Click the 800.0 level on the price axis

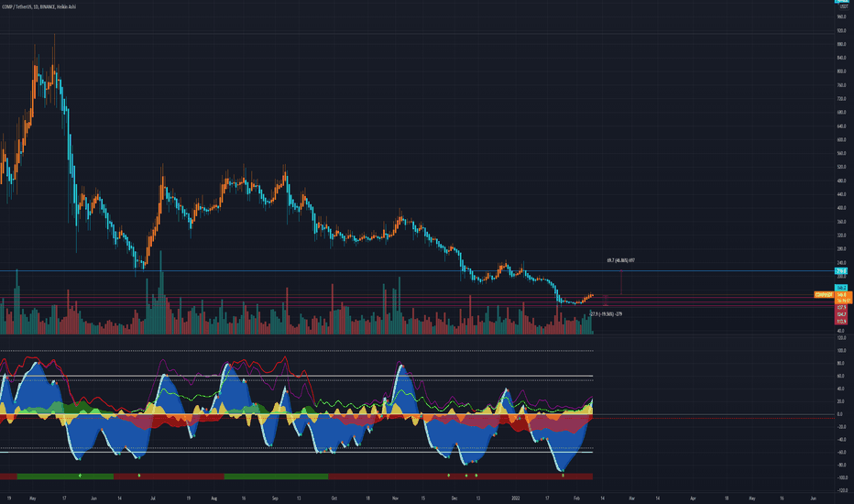(841, 71)
